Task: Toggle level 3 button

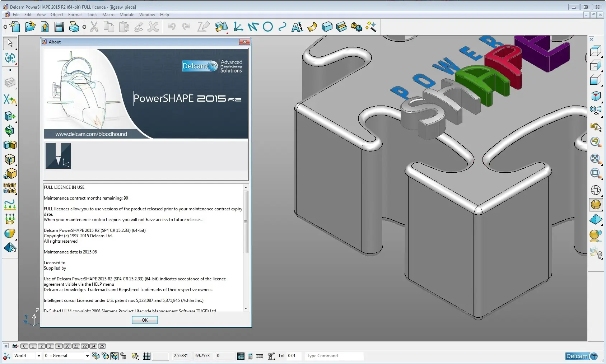Action: point(50,346)
